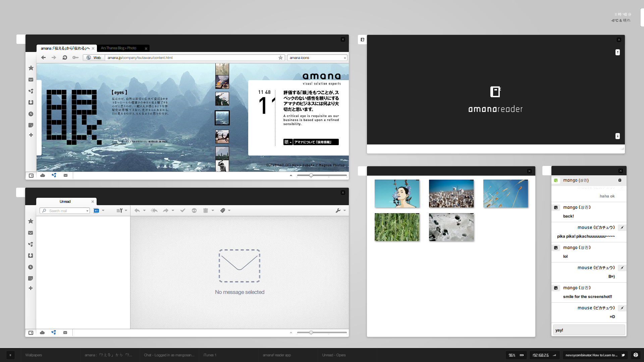The width and height of the screenshot is (644, 362).
Task: Click the bookmarks/favorites star icon in Opera sidebar
Action: tap(30, 68)
